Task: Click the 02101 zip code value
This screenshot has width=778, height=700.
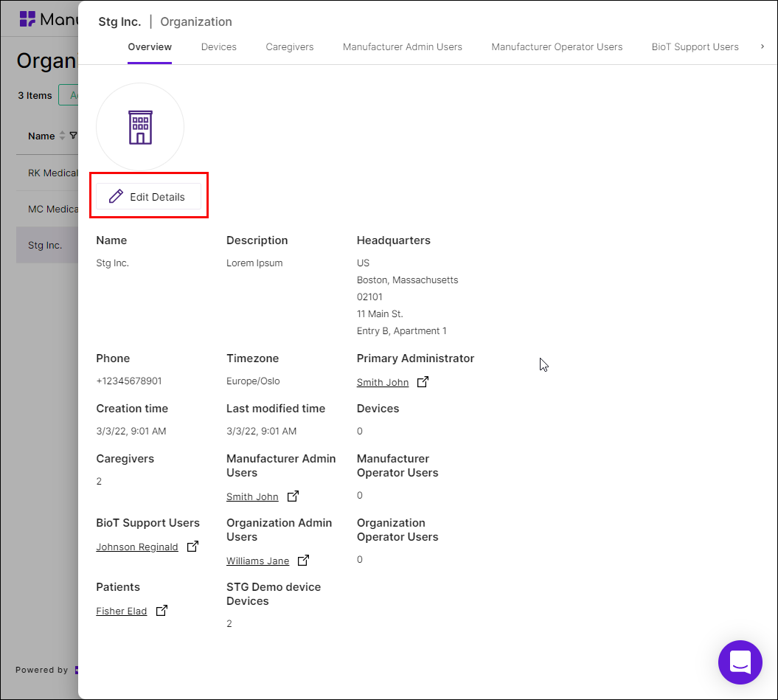Action: click(x=369, y=297)
